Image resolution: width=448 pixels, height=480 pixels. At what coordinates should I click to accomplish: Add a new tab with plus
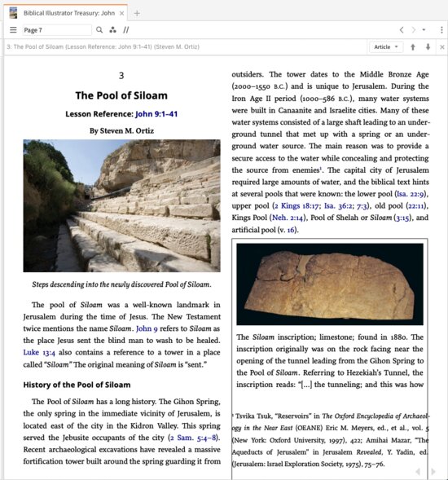click(x=137, y=13)
